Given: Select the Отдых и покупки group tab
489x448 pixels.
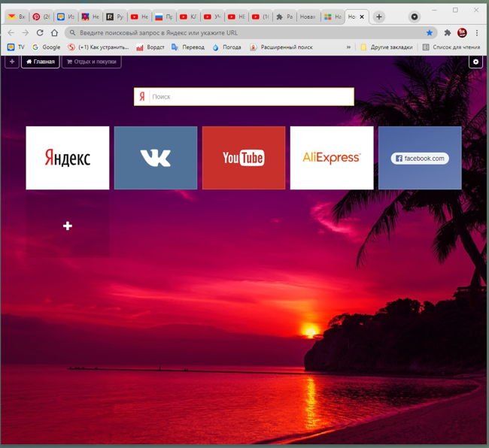Looking at the screenshot, I should coord(91,62).
